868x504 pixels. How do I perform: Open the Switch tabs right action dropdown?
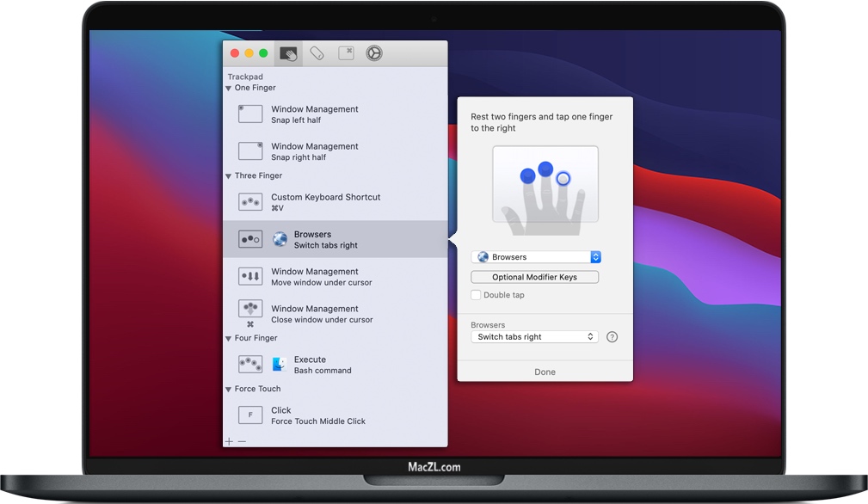click(534, 337)
